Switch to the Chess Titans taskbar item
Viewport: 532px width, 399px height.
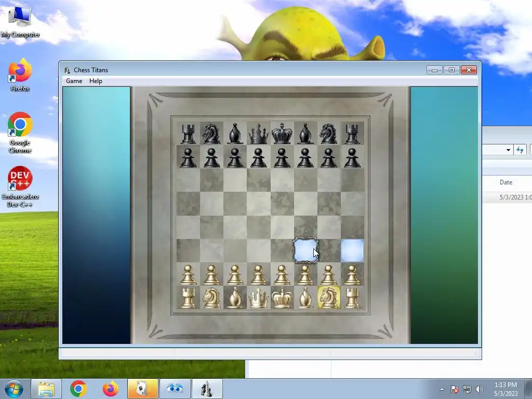[207, 389]
